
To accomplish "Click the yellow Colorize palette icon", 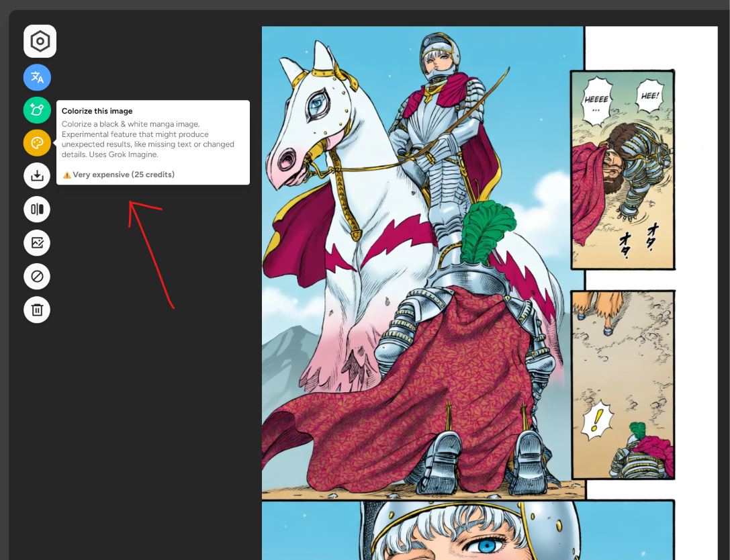I will [37, 143].
